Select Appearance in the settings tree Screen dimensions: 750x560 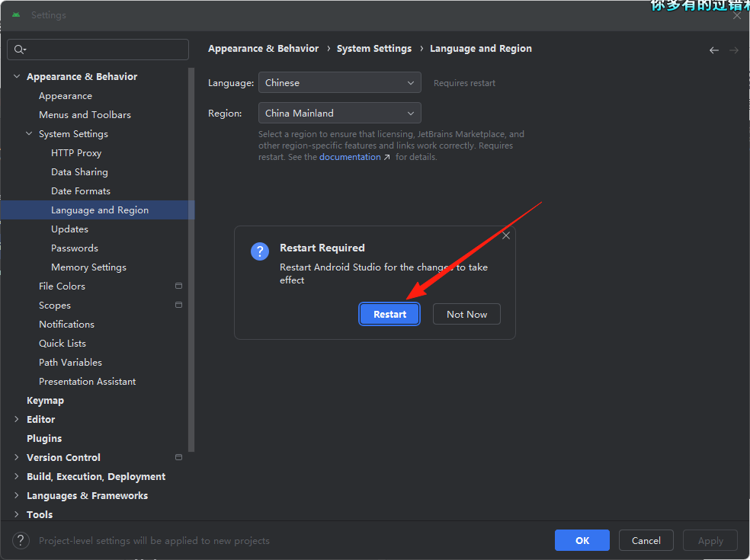pos(66,96)
